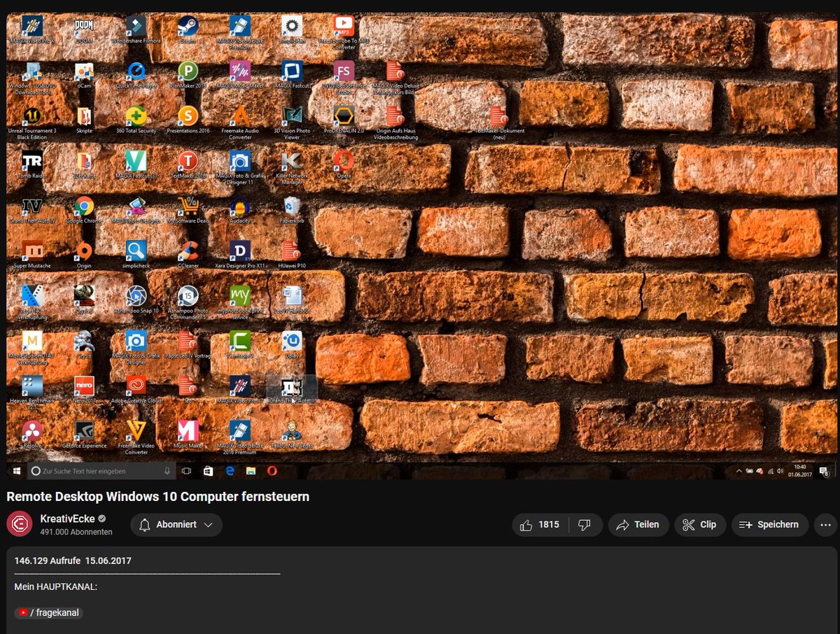This screenshot has width=840, height=634.
Task: Select the GeForce Experience icon
Action: (x=84, y=434)
